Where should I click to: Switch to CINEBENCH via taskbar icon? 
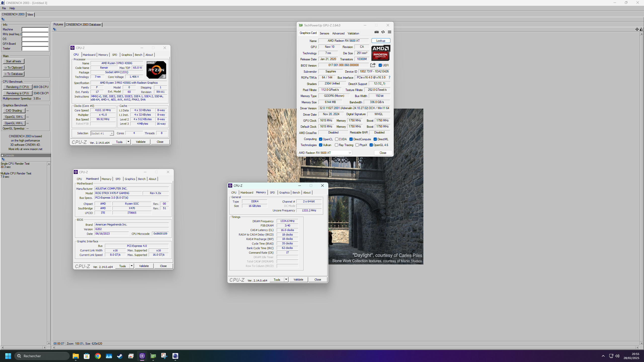(x=175, y=356)
